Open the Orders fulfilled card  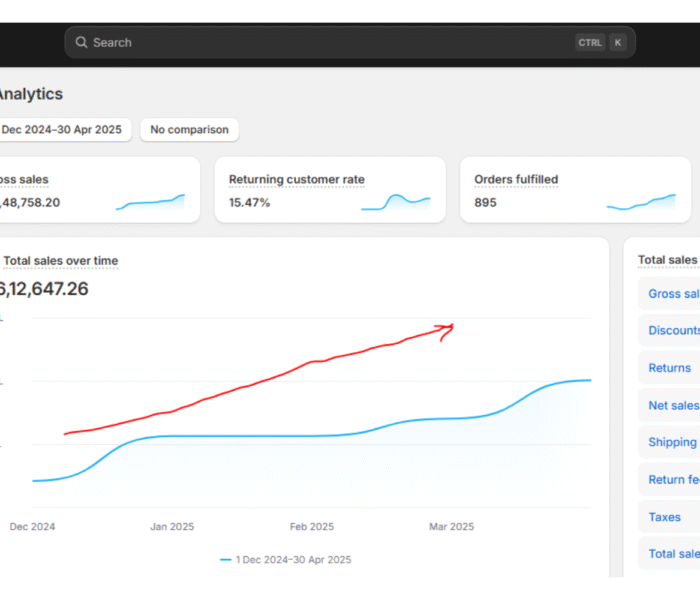click(x=575, y=190)
